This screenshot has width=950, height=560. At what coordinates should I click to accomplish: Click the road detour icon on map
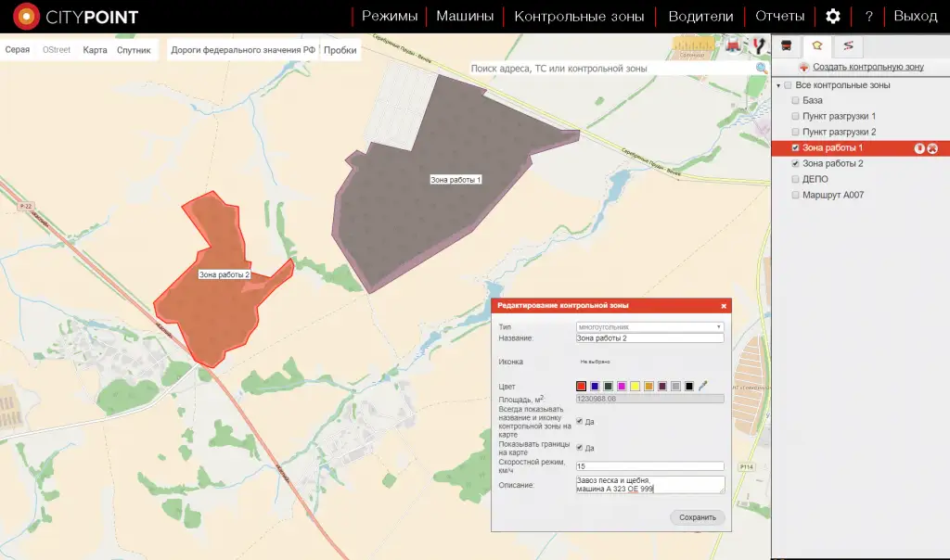click(760, 45)
